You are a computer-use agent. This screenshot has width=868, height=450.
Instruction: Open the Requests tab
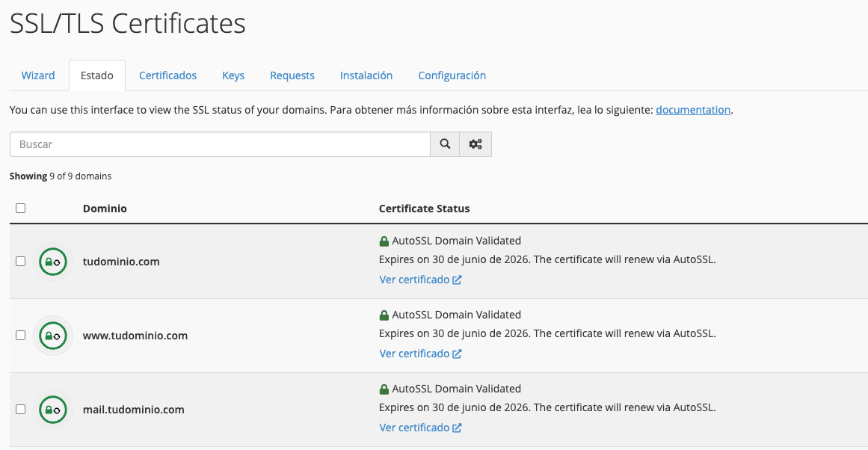292,75
